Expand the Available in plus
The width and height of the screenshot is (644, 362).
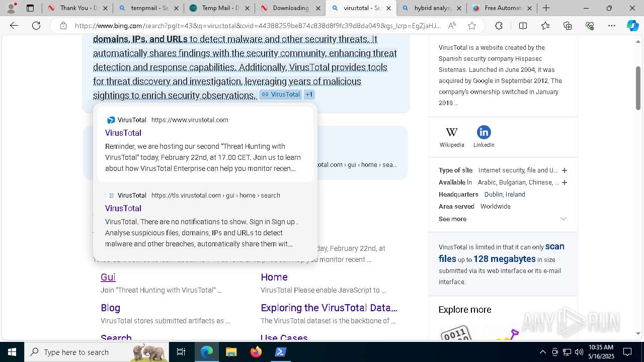point(565,183)
